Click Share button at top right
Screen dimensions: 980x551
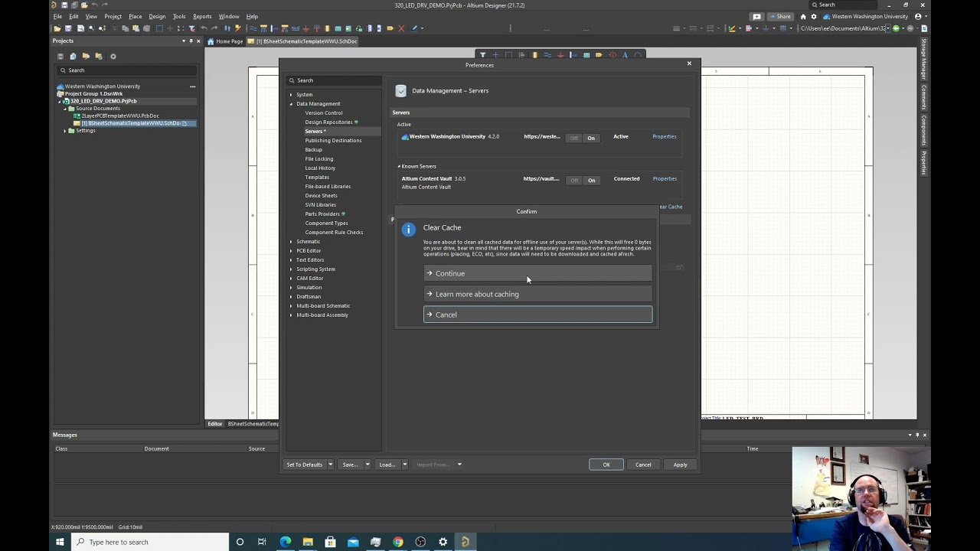(x=780, y=17)
